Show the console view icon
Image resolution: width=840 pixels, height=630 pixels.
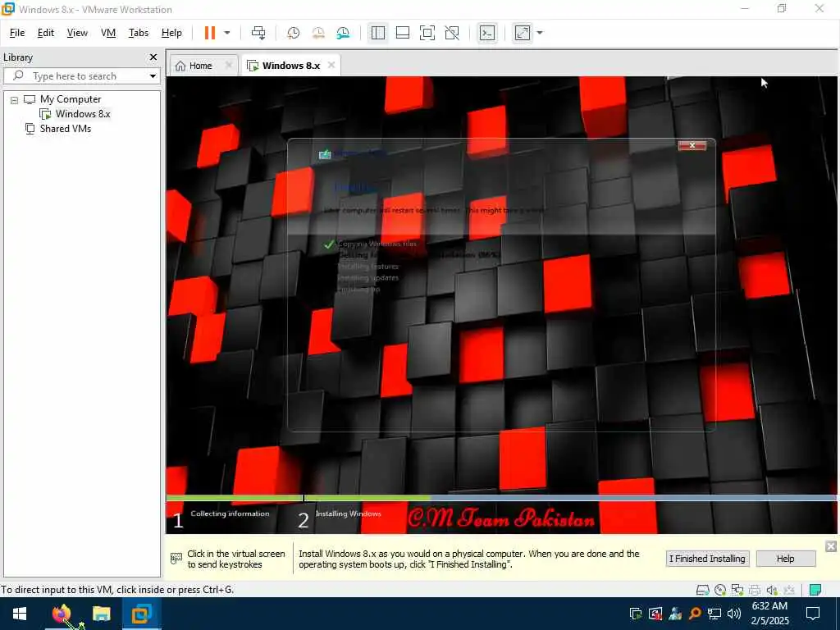click(x=487, y=33)
